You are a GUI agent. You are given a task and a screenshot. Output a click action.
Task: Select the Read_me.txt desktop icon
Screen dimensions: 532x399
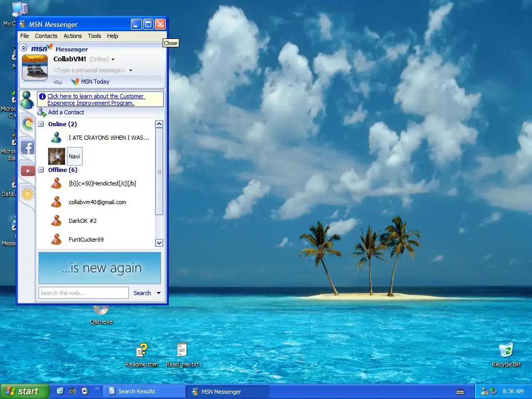[x=182, y=355]
